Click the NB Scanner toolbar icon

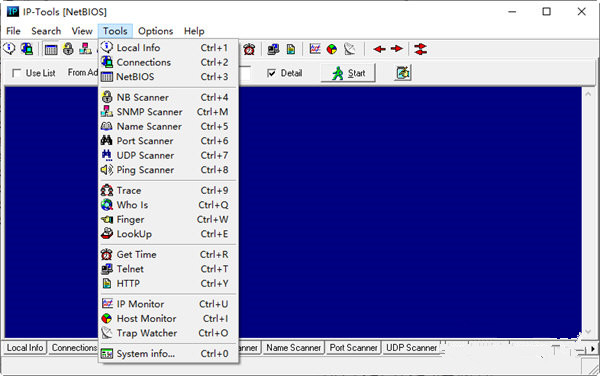68,49
